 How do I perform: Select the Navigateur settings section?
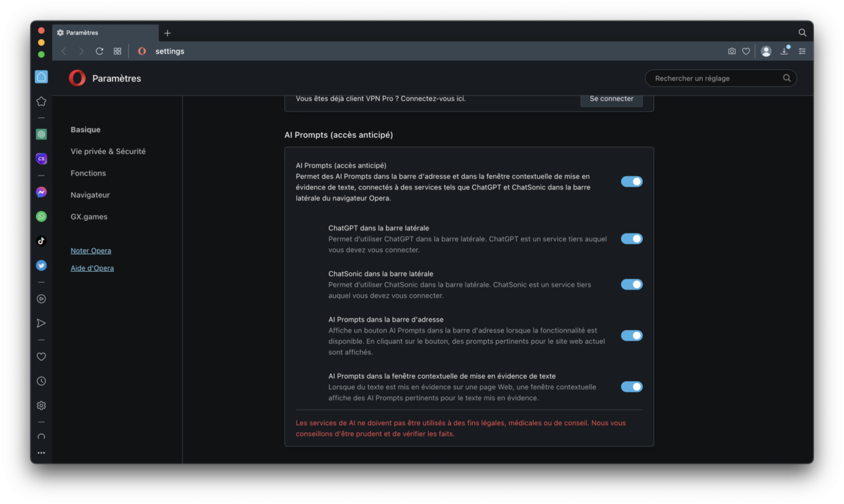90,195
